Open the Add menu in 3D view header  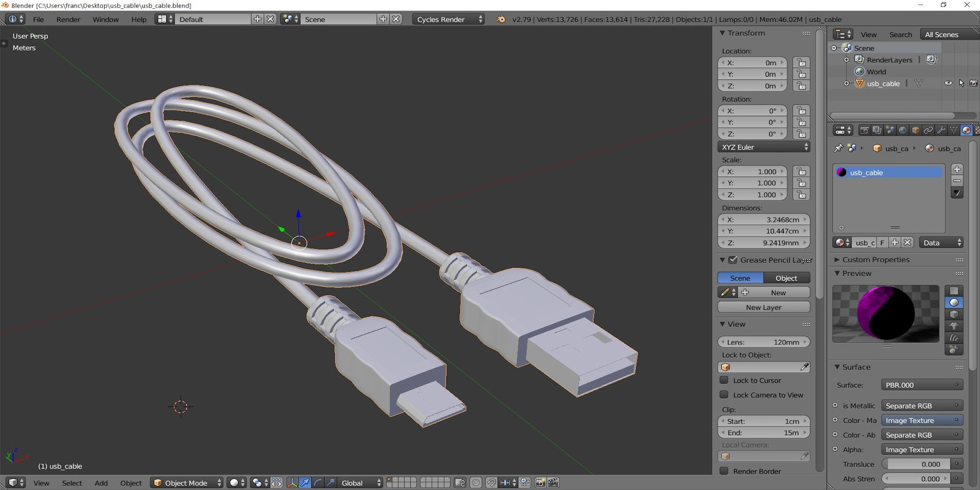click(101, 483)
